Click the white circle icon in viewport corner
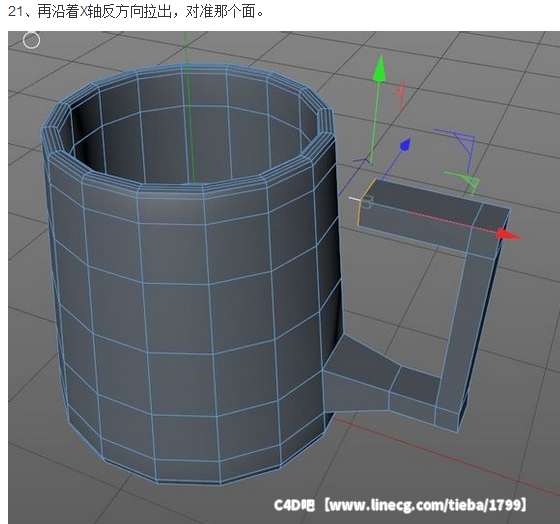This screenshot has height=524, width=560. coord(31,40)
